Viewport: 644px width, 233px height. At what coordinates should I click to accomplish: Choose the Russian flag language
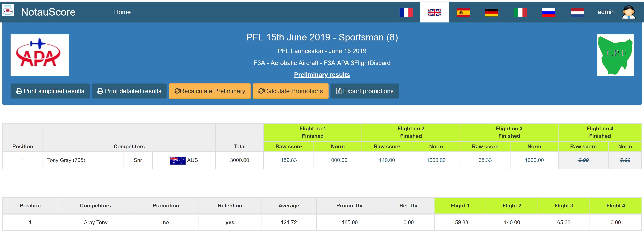549,12
